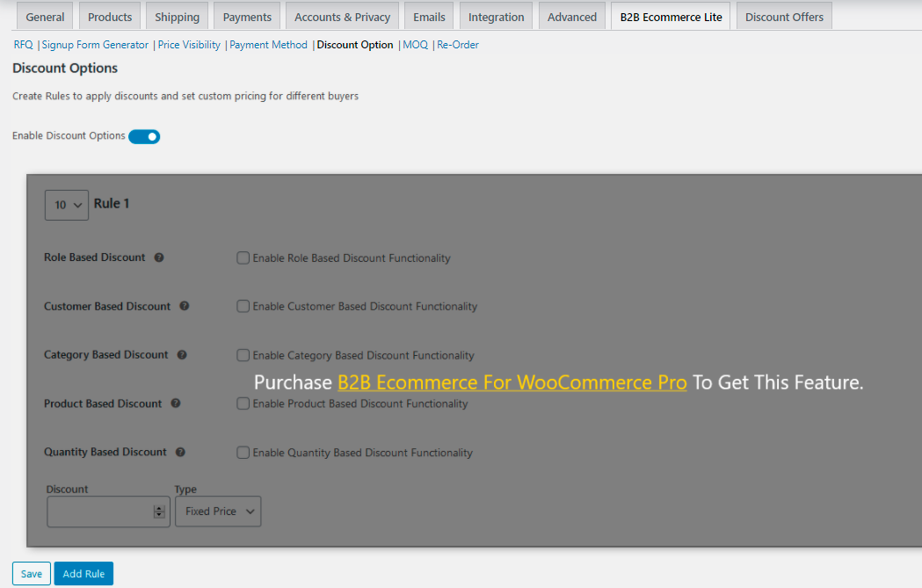Viewport: 922px width, 588px height.
Task: Switch to the Products tab
Action: tap(110, 17)
